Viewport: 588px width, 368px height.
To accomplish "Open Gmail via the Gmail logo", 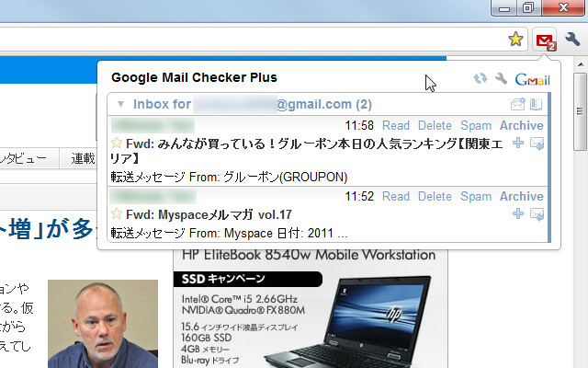I will 532,79.
